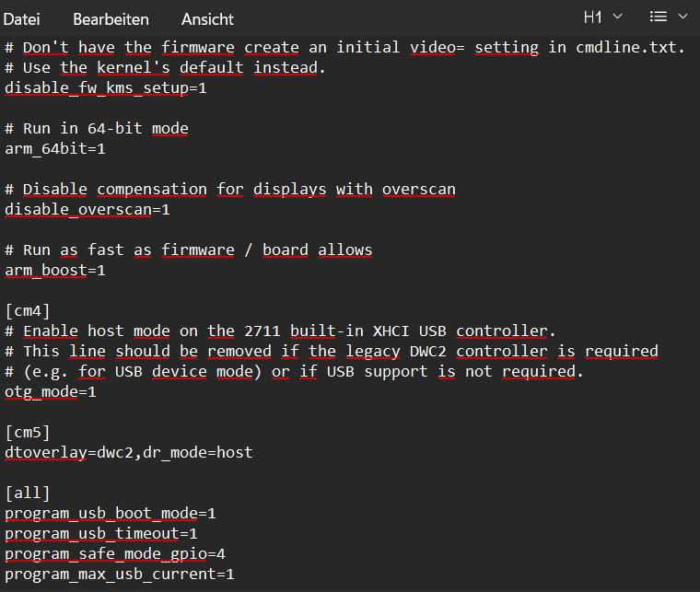Click the dtoverlay=dwc2,dr_mode=host line
Viewport: 700px width, 592px height.
click(129, 452)
